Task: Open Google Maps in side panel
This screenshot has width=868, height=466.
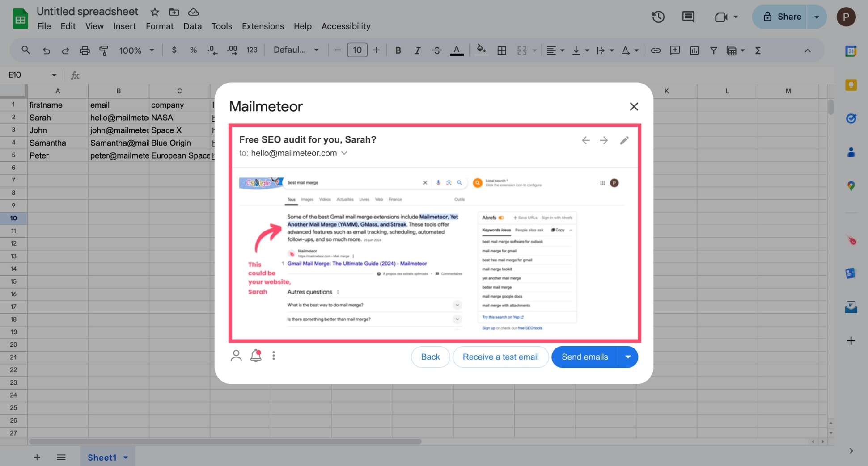Action: click(851, 186)
